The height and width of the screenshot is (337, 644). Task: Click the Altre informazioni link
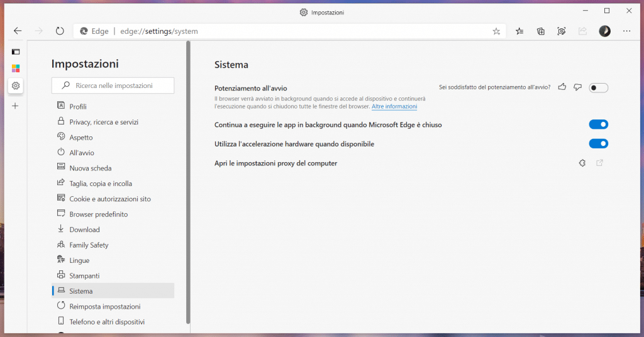click(394, 107)
